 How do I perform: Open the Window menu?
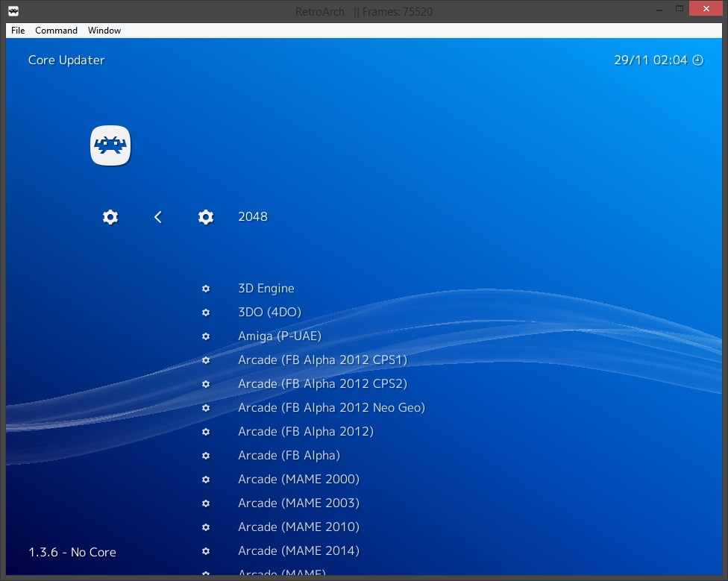[104, 31]
